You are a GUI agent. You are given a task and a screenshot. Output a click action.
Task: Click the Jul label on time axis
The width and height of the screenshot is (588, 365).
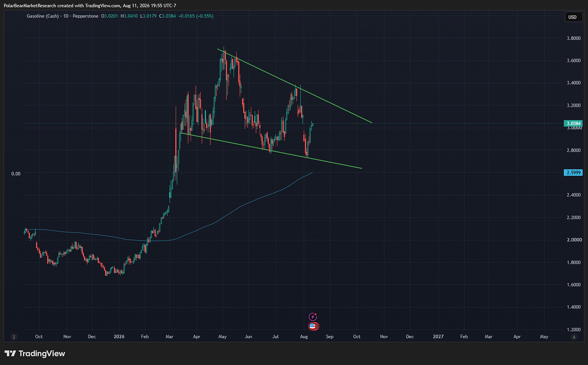pos(276,337)
